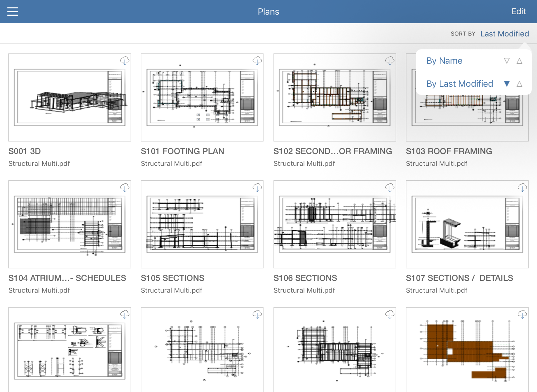Select the By Name sort option
The height and width of the screenshot is (392, 537).
coord(444,61)
